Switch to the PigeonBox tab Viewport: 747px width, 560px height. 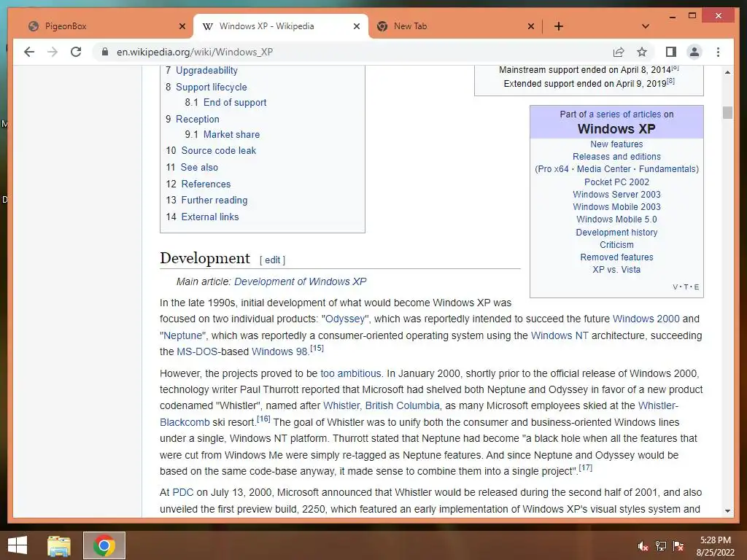[107, 26]
